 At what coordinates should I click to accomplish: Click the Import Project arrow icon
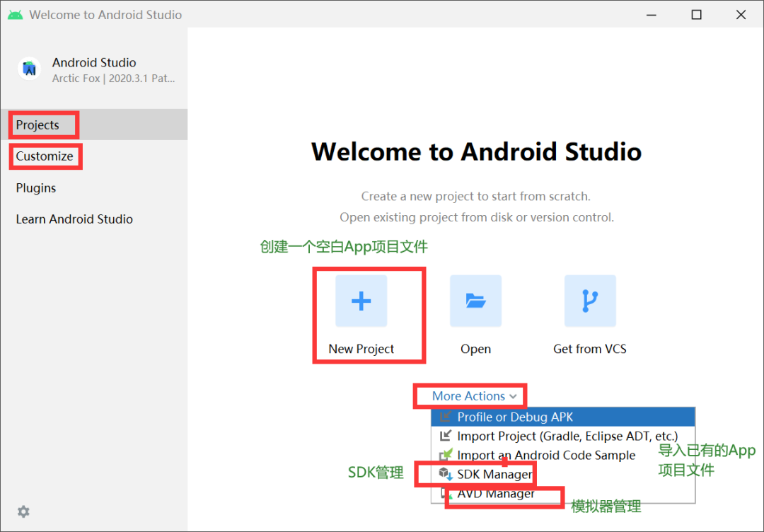pyautogui.click(x=446, y=436)
